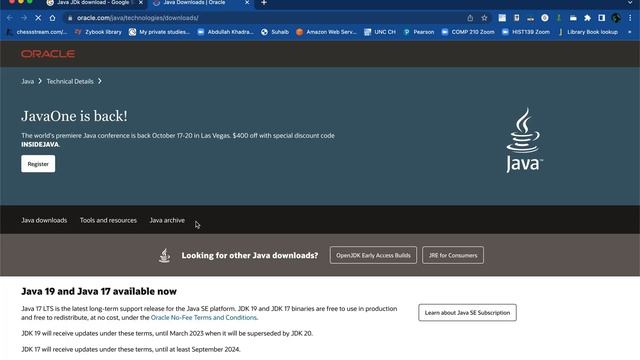Image resolution: width=640 pixels, height=360 pixels.
Task: Open the home page via the house icon
Action: tap(52, 18)
